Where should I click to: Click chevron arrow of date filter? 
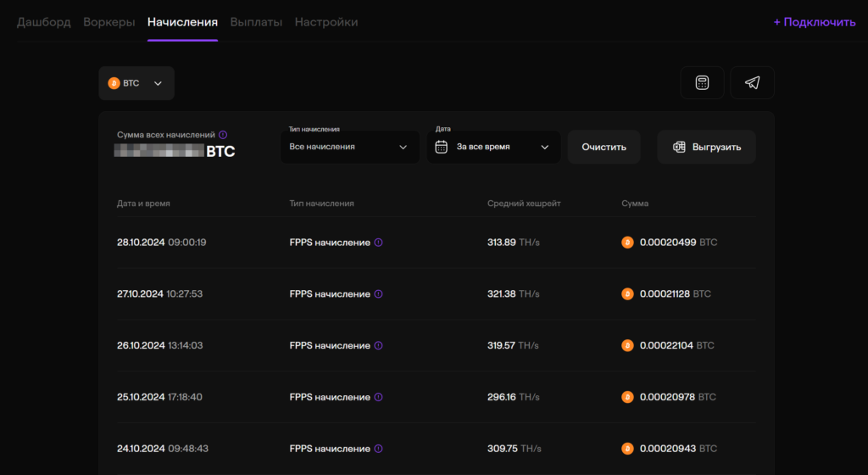545,148
